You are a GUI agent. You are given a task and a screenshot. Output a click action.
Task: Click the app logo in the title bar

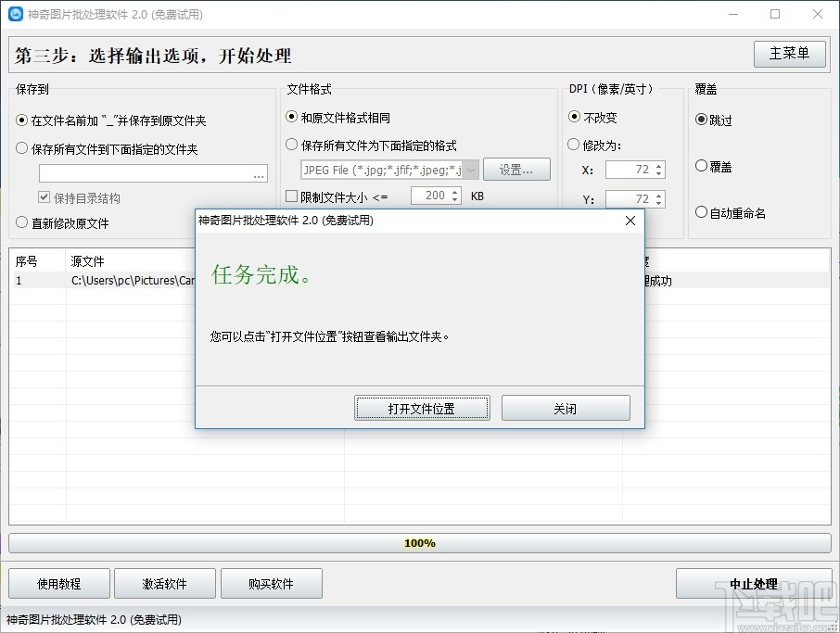click(13, 13)
